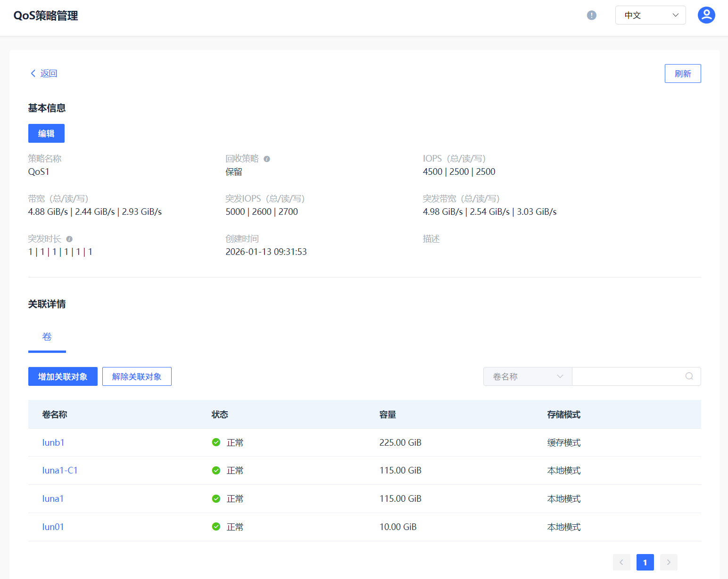The image size is (728, 579).
Task: Click info icon next to 回收策略
Action: tap(267, 159)
